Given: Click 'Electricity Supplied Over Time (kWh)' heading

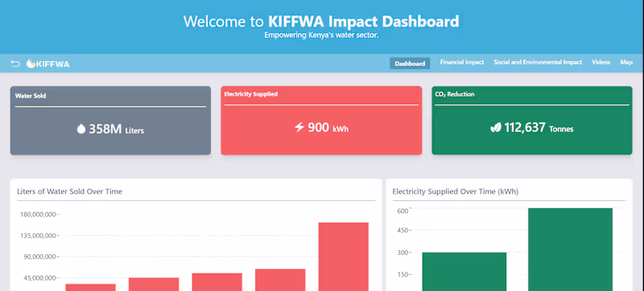Looking at the screenshot, I should pyautogui.click(x=456, y=191).
